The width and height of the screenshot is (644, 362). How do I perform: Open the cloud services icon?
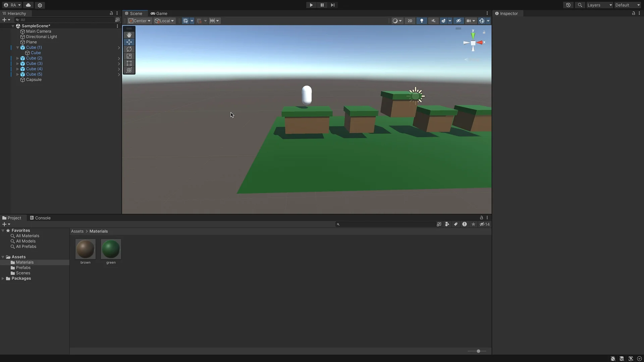point(28,5)
